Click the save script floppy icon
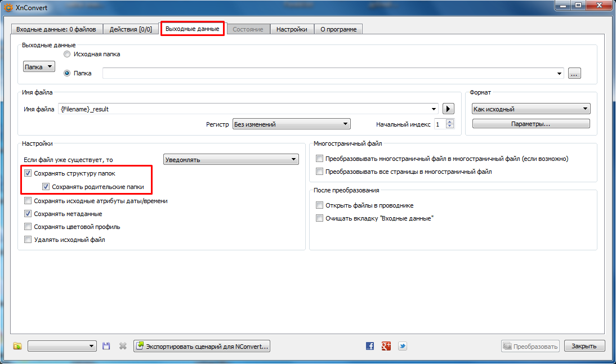 106,346
